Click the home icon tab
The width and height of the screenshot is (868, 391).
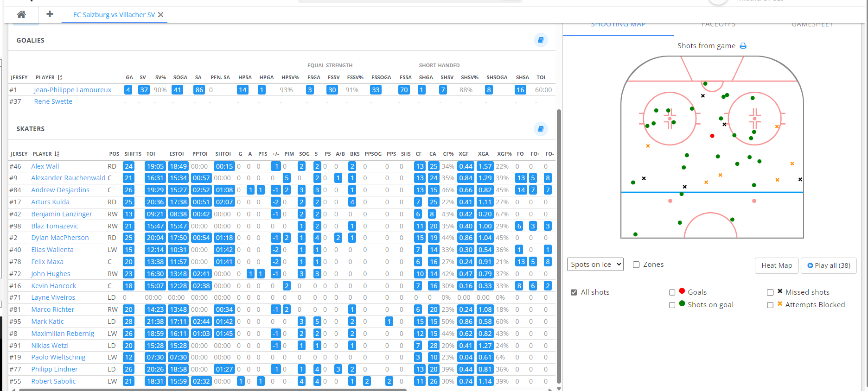tap(21, 14)
